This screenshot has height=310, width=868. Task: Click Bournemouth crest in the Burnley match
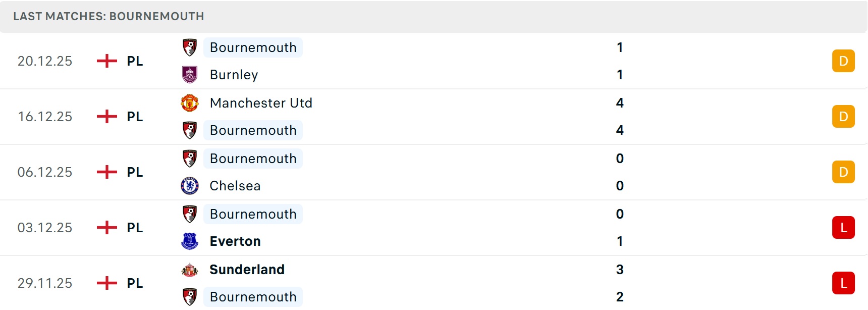coord(190,47)
